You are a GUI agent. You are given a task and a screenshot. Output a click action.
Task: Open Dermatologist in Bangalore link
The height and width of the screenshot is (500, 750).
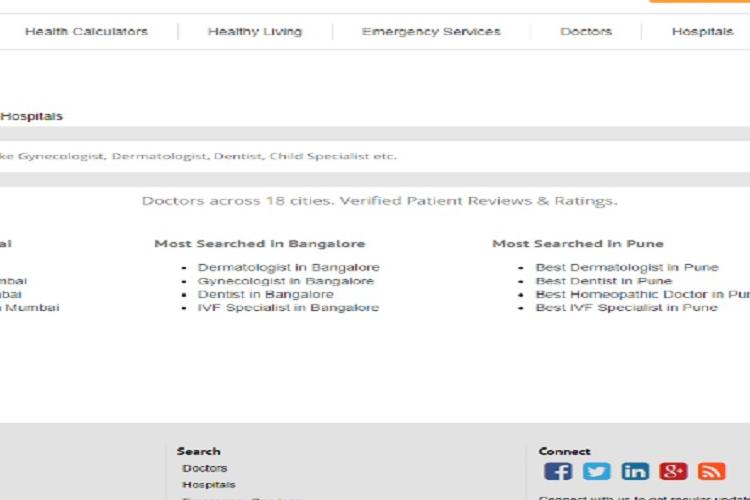click(x=288, y=267)
